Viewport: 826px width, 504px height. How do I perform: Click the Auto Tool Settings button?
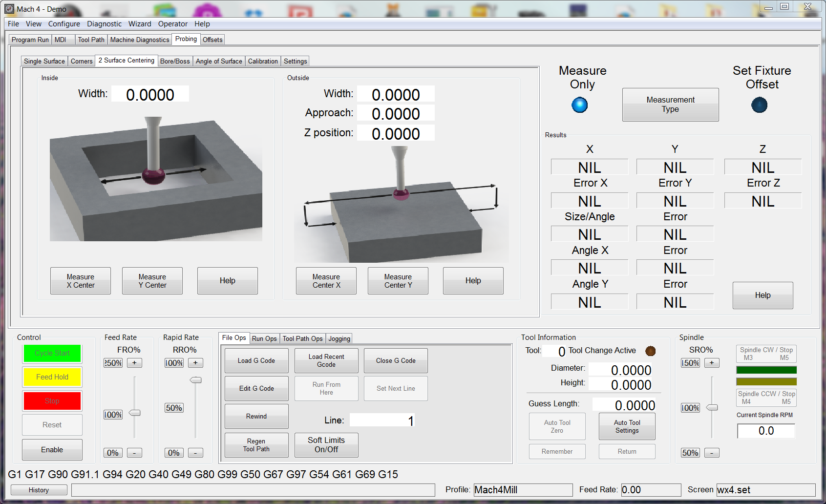[627, 426]
